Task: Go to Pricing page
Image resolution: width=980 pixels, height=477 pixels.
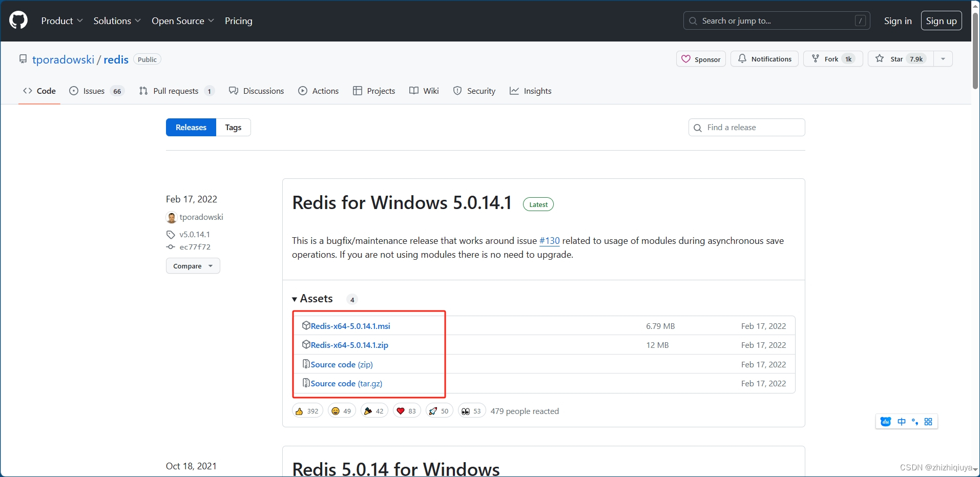Action: click(239, 21)
